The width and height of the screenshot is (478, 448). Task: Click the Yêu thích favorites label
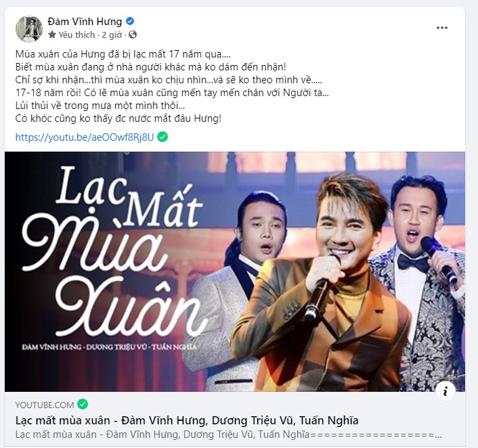click(x=77, y=35)
